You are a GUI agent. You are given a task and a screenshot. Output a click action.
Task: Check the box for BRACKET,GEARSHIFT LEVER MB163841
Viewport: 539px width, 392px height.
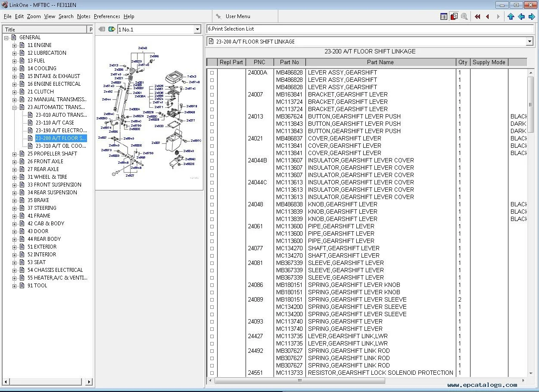[212, 95]
